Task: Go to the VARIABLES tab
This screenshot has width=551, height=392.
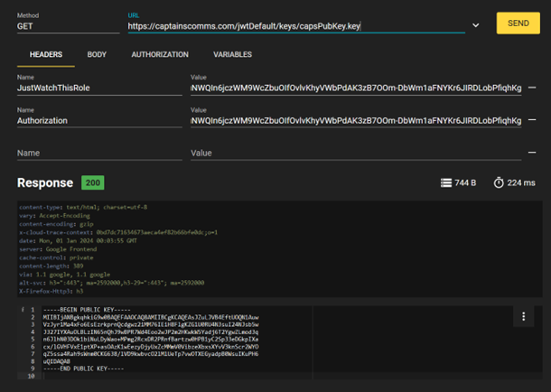Action: coord(232,55)
